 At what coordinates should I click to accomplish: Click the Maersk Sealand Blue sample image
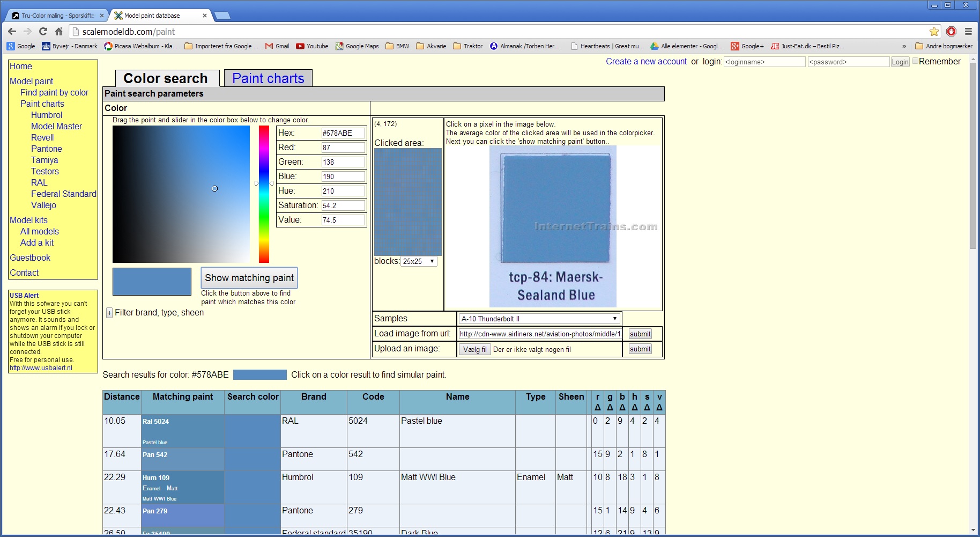pyautogui.click(x=553, y=226)
